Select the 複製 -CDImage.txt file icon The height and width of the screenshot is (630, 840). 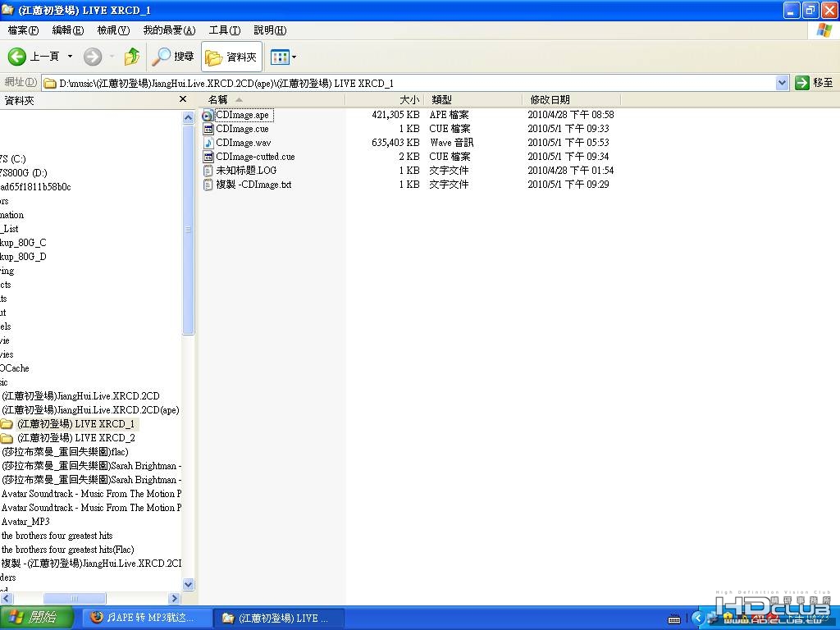pos(208,185)
